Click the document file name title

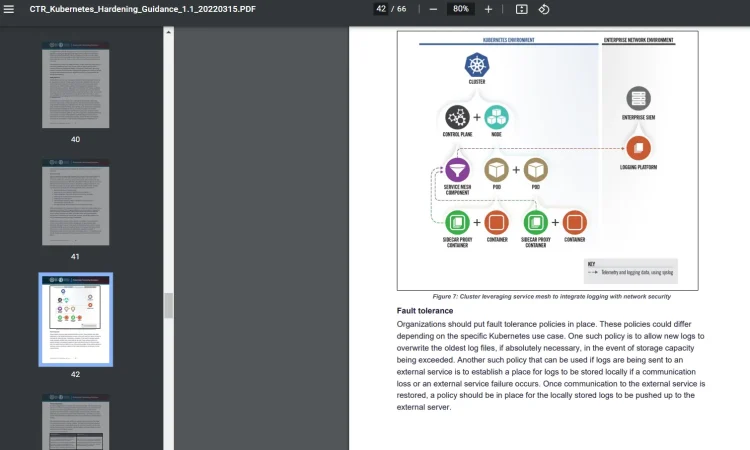143,9
